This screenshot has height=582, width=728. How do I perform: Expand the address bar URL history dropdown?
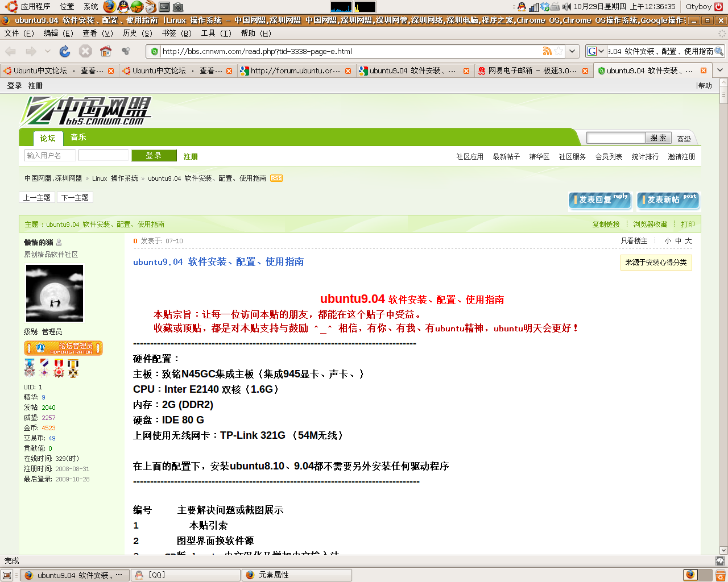pyautogui.click(x=572, y=51)
